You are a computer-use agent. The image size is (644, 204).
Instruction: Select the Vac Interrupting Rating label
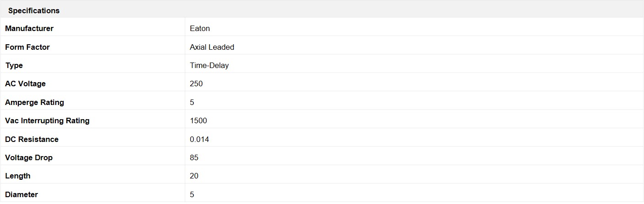(48, 120)
